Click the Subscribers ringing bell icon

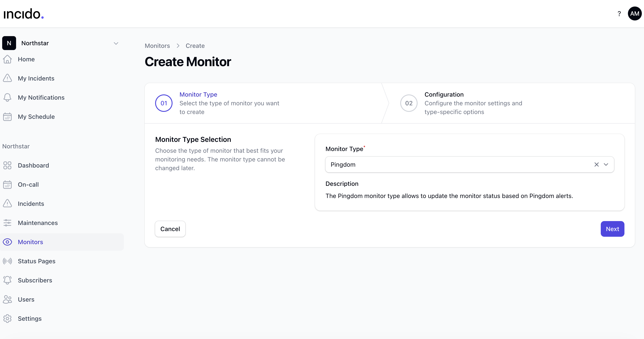pyautogui.click(x=8, y=280)
